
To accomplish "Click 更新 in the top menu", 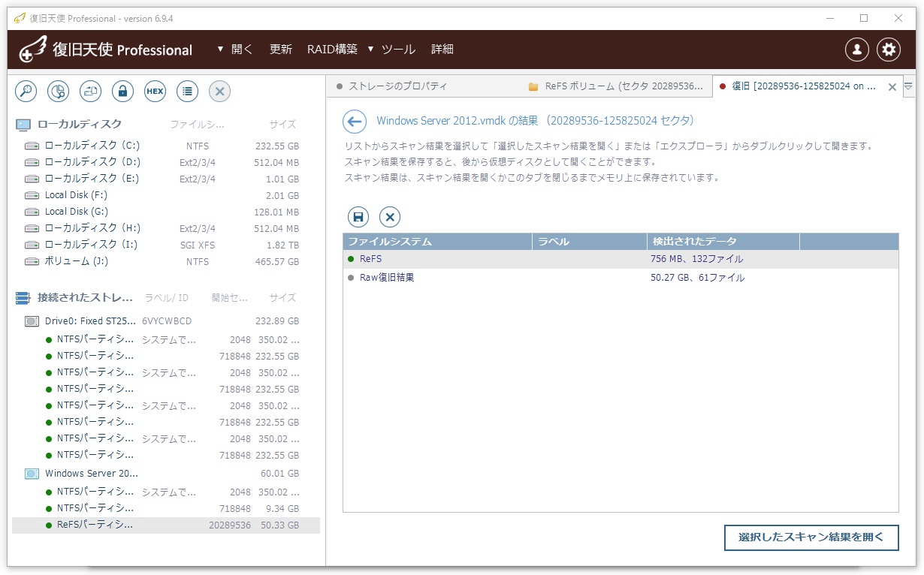I will pos(281,50).
